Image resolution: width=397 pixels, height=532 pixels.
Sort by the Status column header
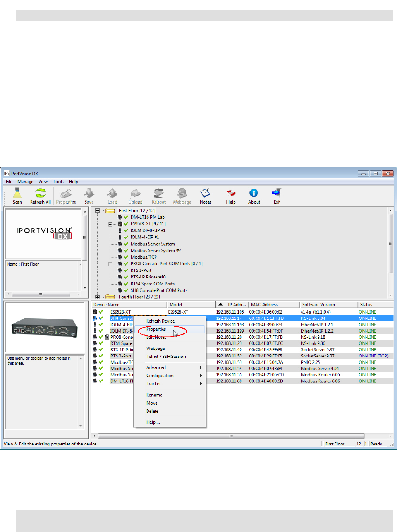tap(376, 305)
